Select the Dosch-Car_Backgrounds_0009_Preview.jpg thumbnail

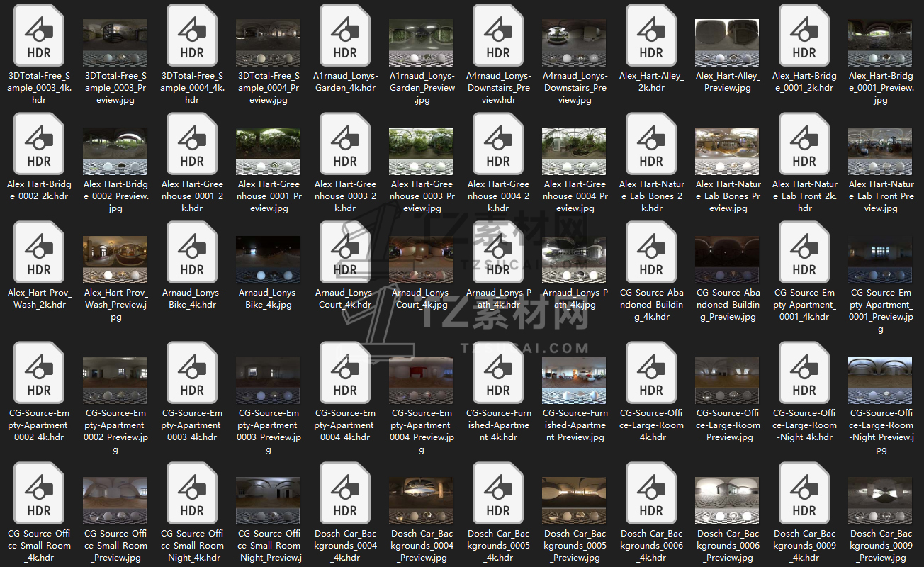(x=881, y=501)
